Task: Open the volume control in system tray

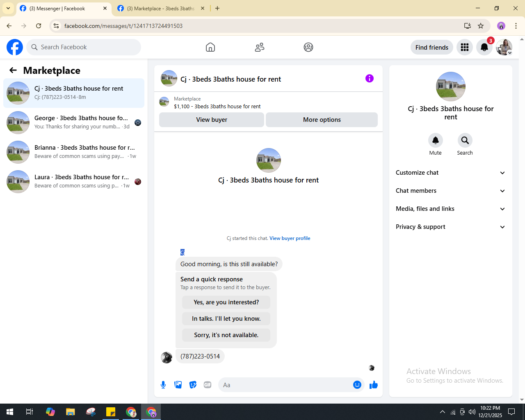Action: [x=472, y=412]
